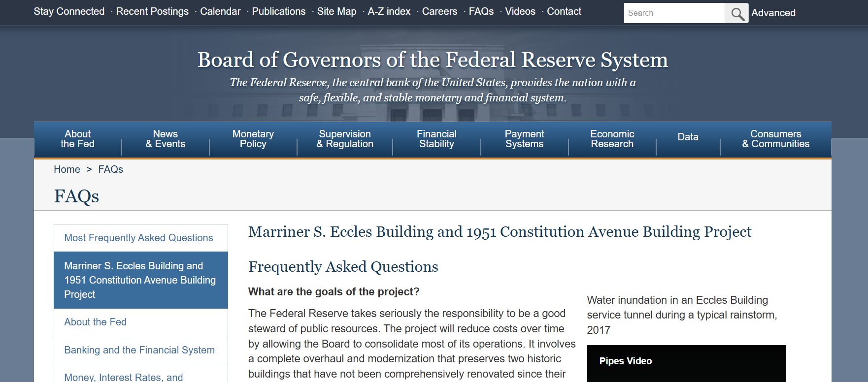Image resolution: width=868 pixels, height=382 pixels.
Task: Open the Payment Systems menu
Action: tap(524, 139)
